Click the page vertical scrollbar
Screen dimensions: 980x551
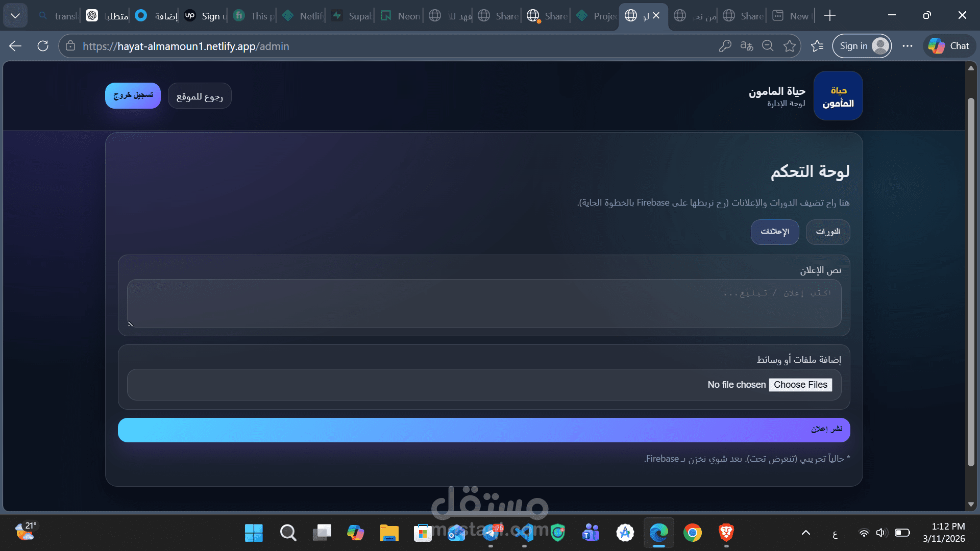(971, 281)
